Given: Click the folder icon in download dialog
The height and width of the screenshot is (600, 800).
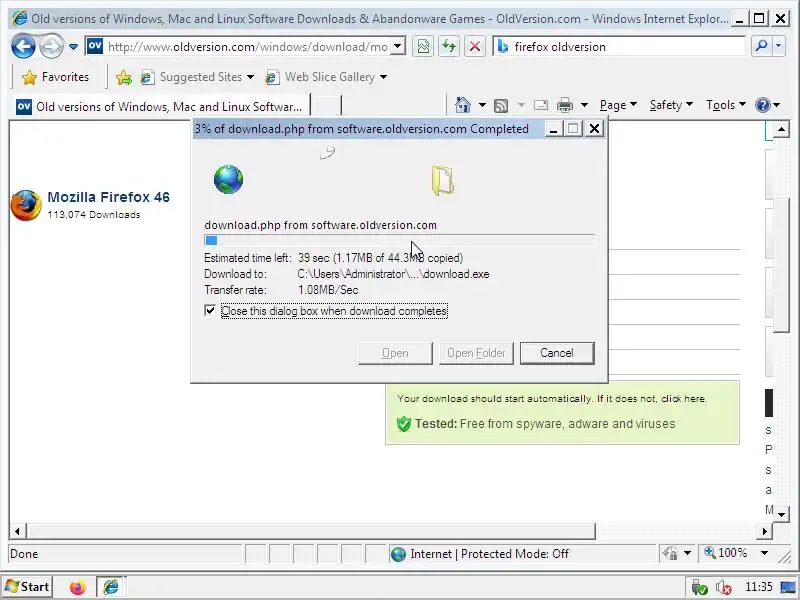Looking at the screenshot, I should tap(443, 180).
